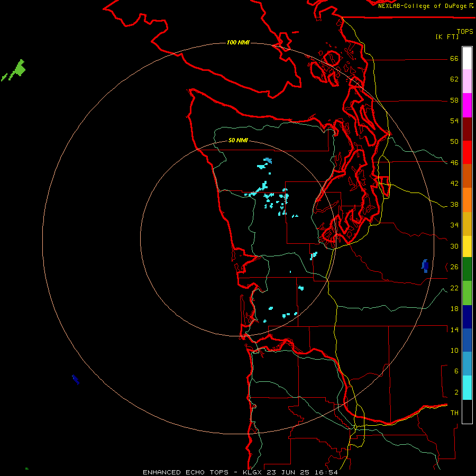Click the dark orange 46 kft swatch
This screenshot has height=476, width=476.
coord(467,176)
